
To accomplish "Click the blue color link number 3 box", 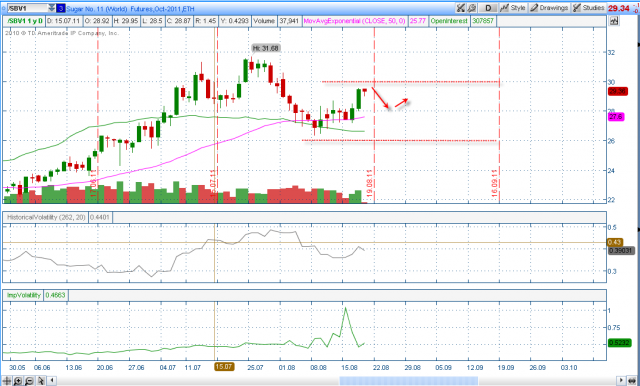I will pyautogui.click(x=60, y=8).
